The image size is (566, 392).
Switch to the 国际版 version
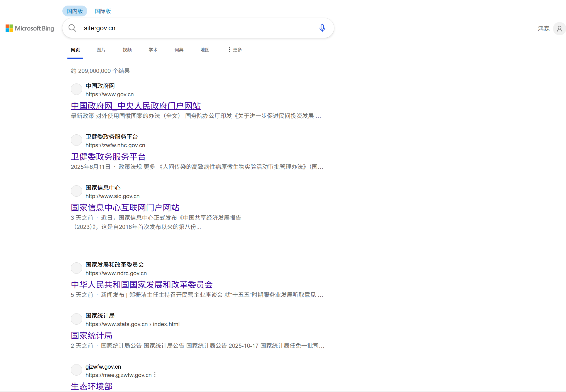point(102,11)
